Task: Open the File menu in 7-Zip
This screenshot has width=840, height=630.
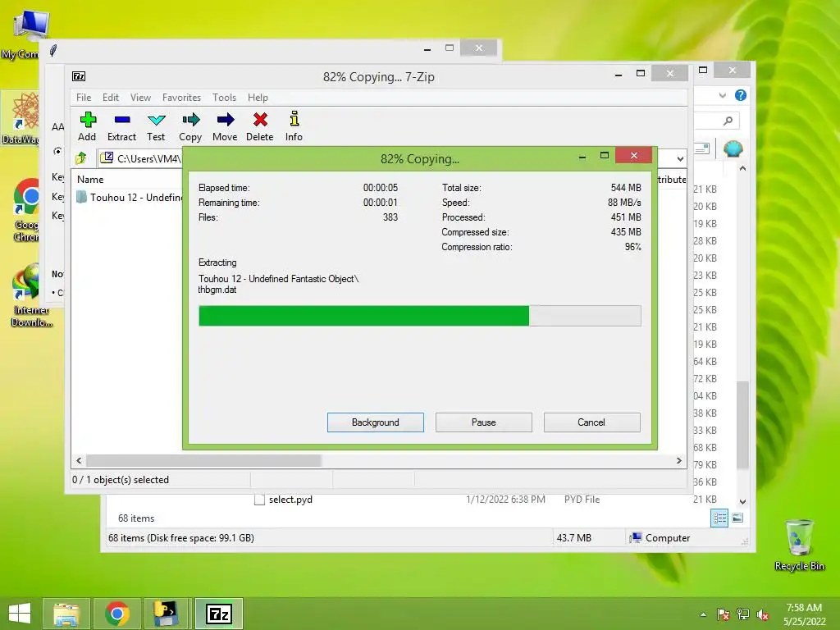Action: [x=84, y=98]
